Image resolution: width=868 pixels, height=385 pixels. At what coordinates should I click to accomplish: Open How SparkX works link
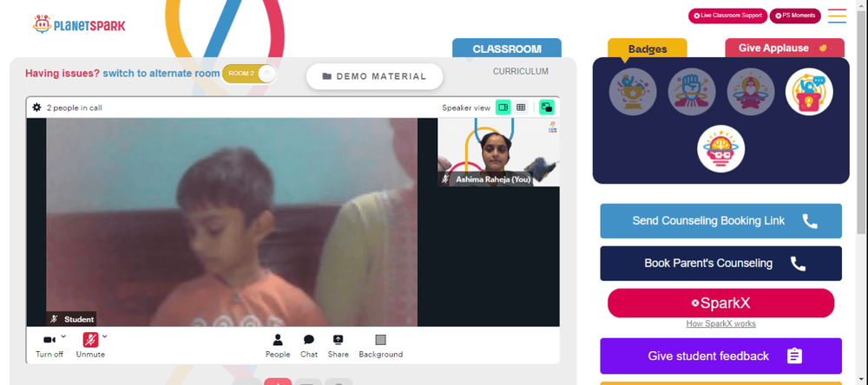(x=720, y=323)
